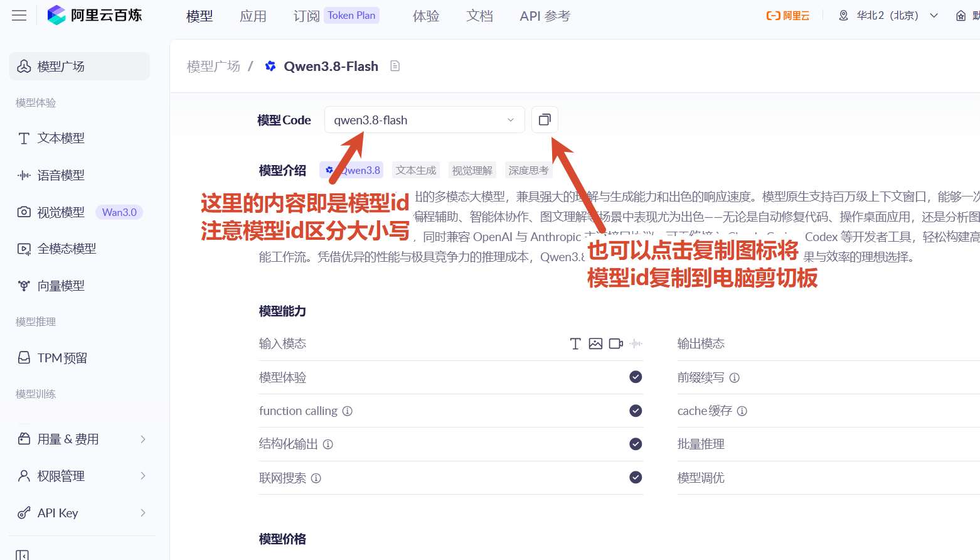
Task: Click the 文本生成 tag
Action: pyautogui.click(x=416, y=170)
